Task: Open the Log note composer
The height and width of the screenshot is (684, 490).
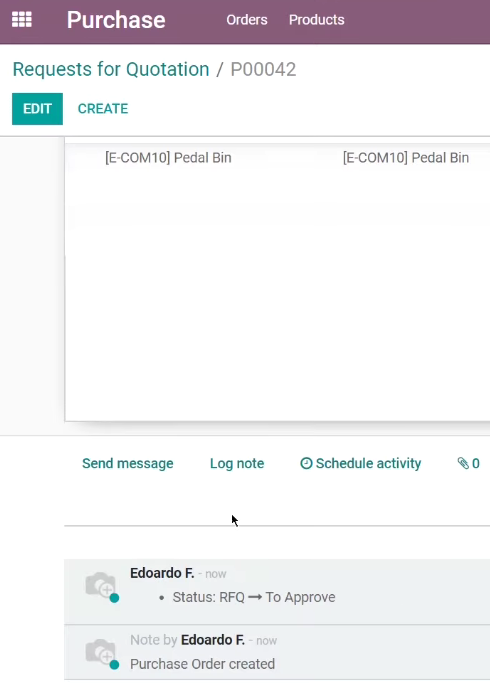Action: (237, 463)
